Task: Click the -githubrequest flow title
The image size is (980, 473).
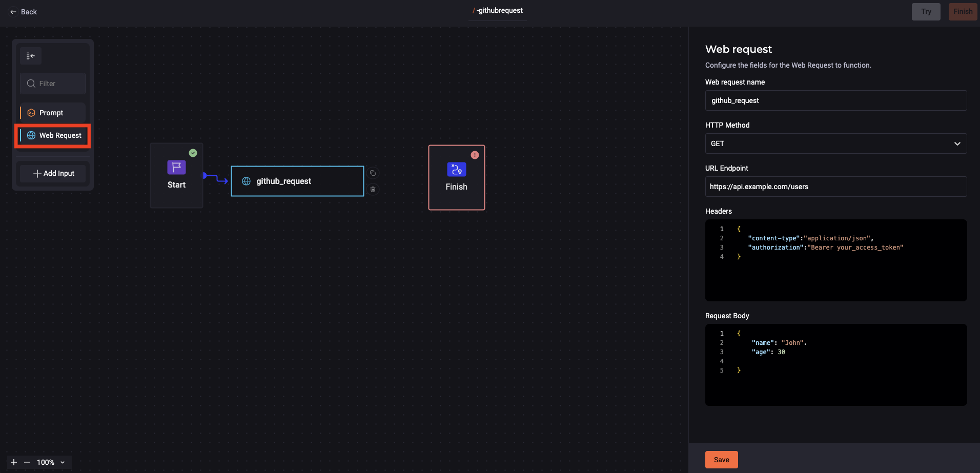Action: 497,10
